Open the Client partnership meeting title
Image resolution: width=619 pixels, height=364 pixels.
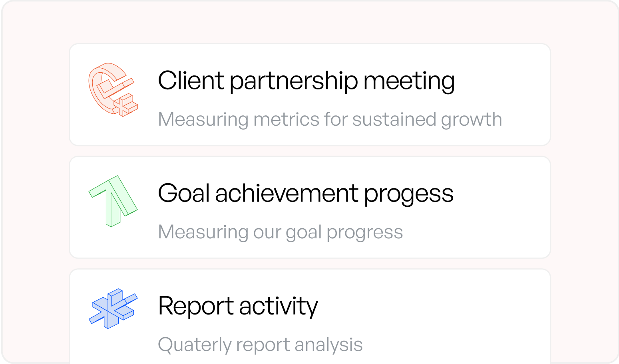coord(306,81)
